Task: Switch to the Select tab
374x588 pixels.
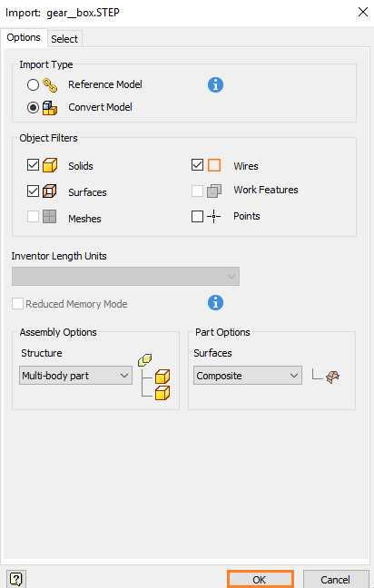Action: point(64,39)
